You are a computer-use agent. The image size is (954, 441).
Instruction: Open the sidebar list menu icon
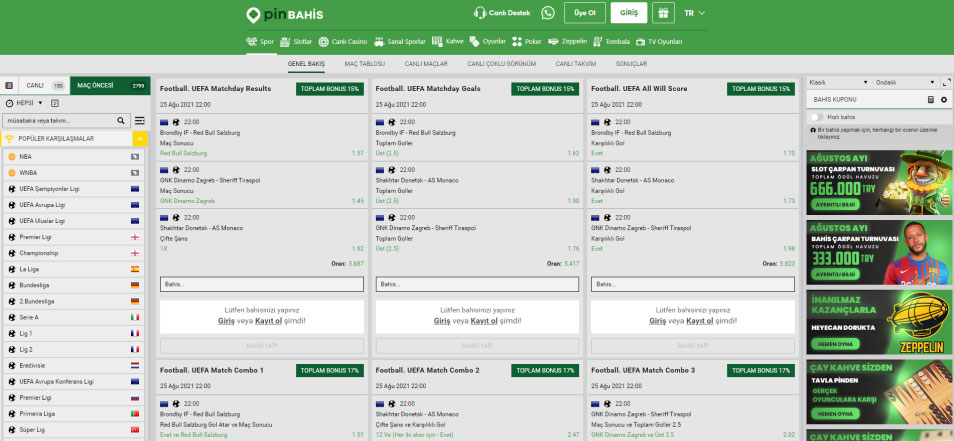tap(140, 120)
